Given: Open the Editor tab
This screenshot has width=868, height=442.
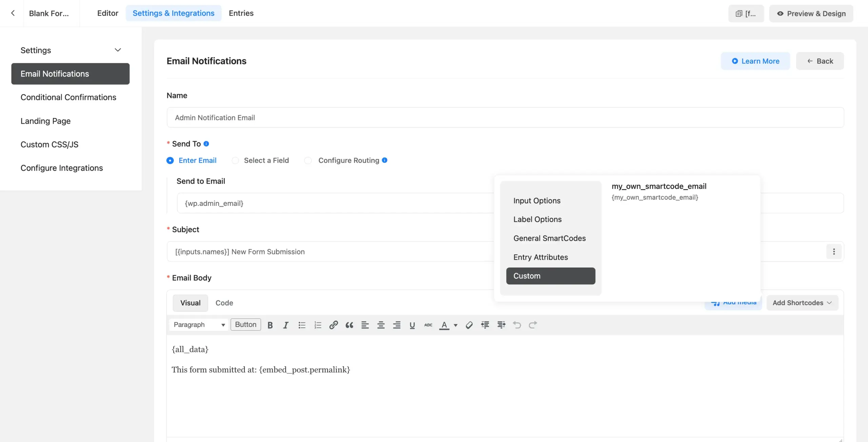Looking at the screenshot, I should click(x=107, y=13).
